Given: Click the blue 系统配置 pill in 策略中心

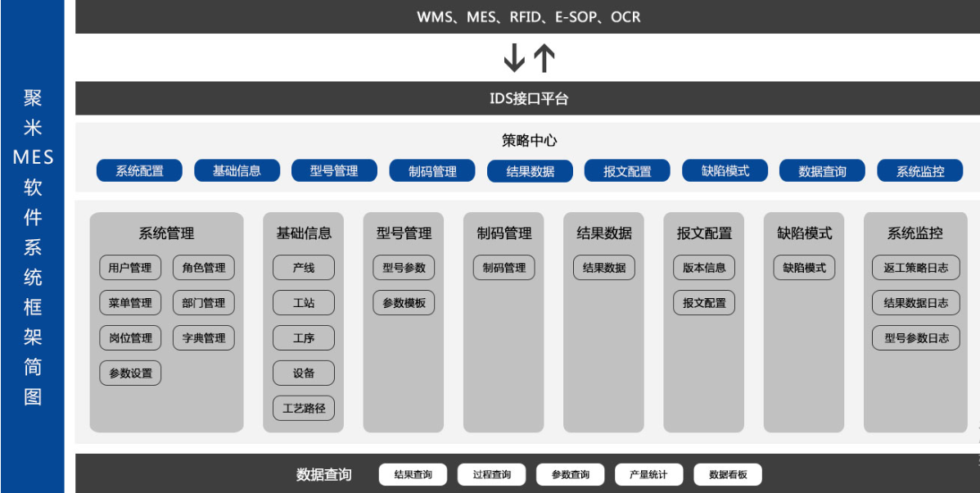Looking at the screenshot, I should point(139,170).
